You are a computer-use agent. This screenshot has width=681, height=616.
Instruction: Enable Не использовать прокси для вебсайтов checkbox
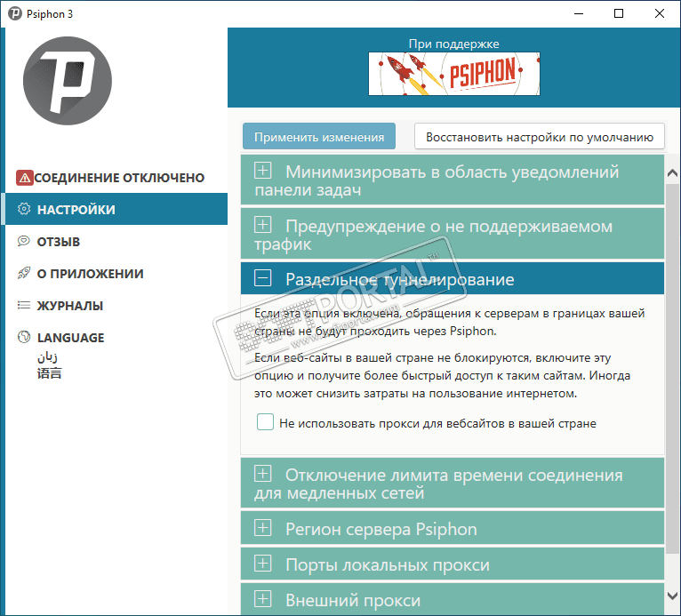[265, 422]
